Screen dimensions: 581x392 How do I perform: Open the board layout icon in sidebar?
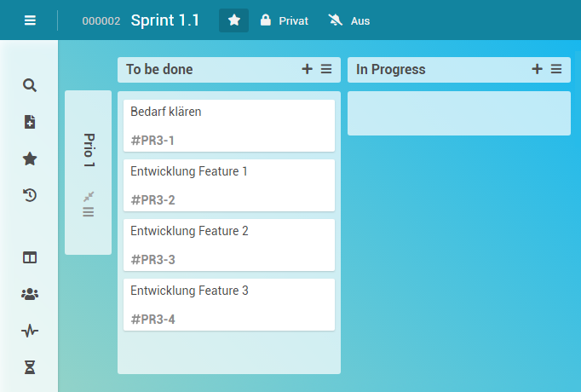point(30,257)
